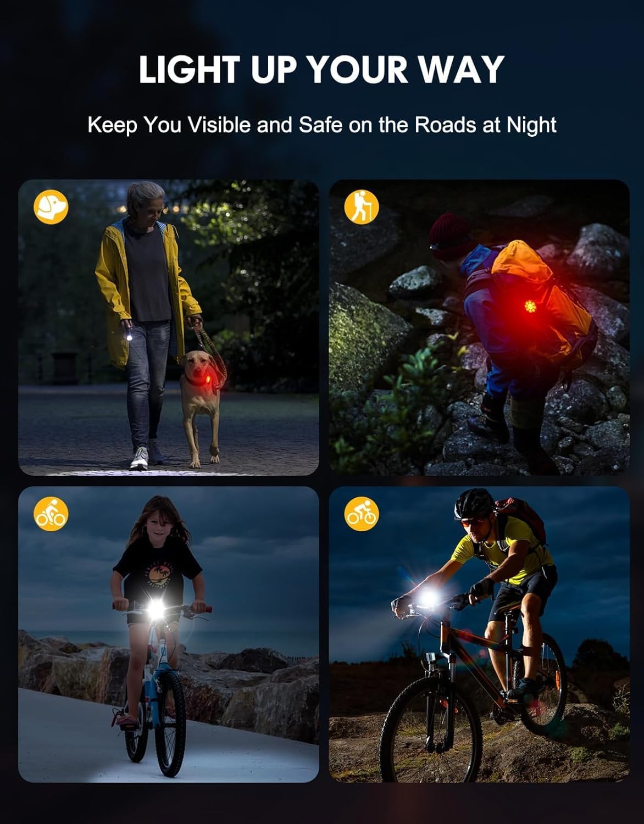Click the woman's yellow raincoat
This screenshot has width=644, height=824.
[146, 291]
